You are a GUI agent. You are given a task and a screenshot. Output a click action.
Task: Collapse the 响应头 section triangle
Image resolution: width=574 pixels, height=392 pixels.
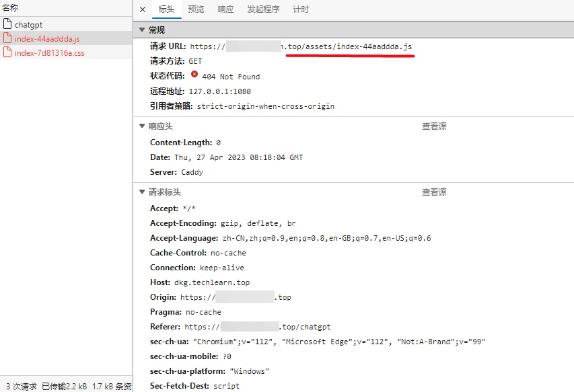(x=142, y=126)
